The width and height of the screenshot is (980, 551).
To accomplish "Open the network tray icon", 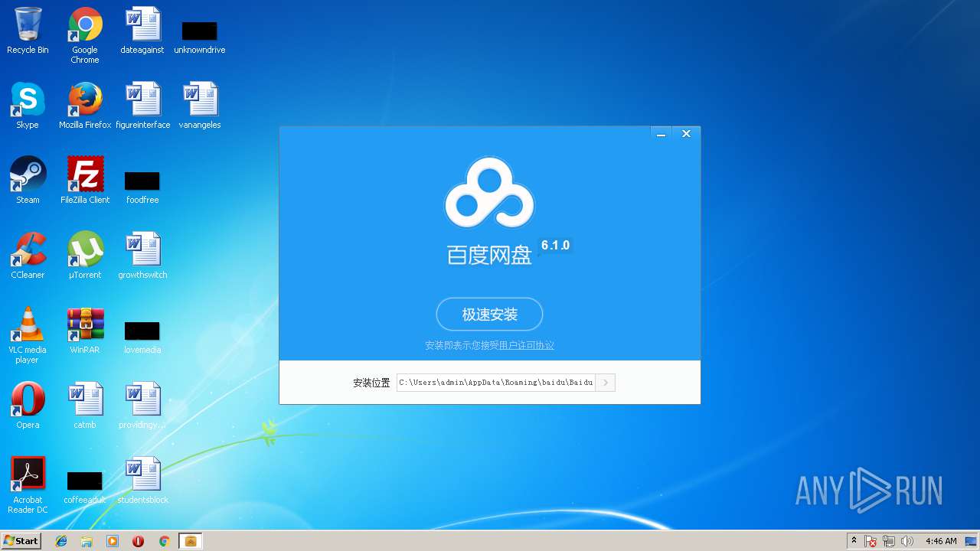I will point(889,541).
